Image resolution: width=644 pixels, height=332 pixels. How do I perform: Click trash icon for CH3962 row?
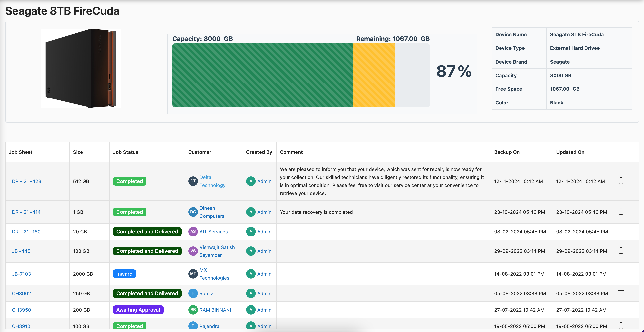621,293
